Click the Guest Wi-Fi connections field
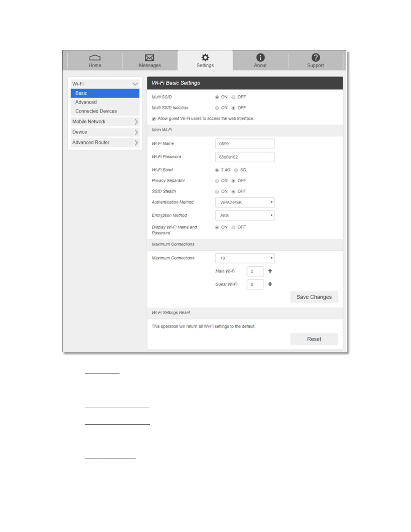The image size is (411, 532). [x=255, y=284]
